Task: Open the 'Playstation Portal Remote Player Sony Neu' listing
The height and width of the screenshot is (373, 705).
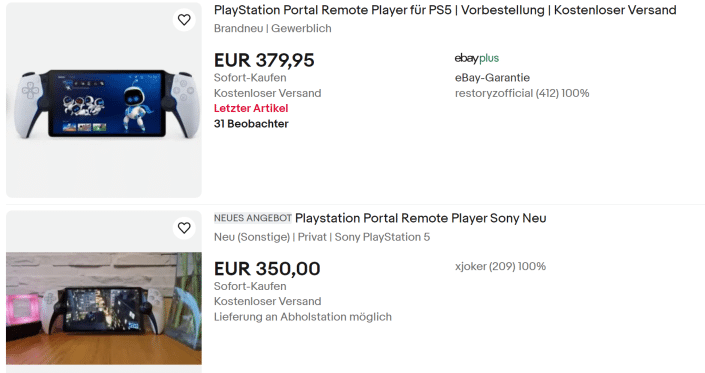Action: (x=421, y=218)
